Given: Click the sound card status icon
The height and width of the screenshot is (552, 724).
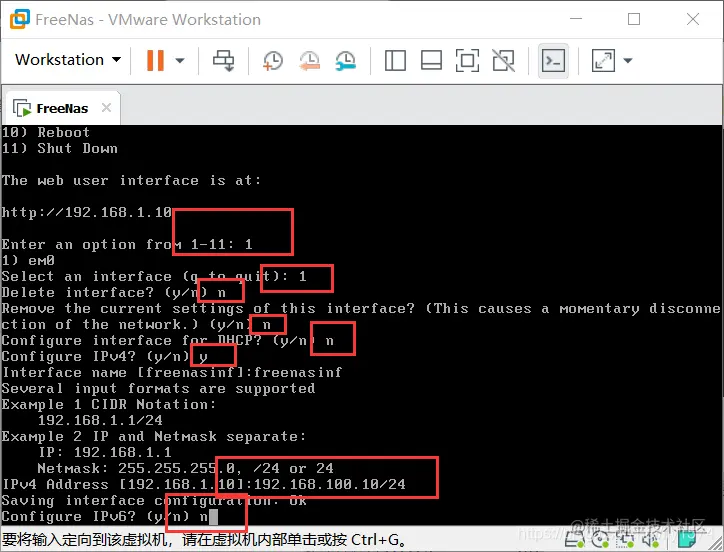Looking at the screenshot, I should click(650, 540).
